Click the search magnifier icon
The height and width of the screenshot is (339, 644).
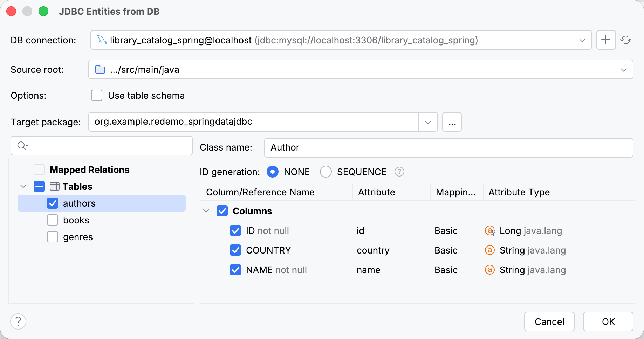click(x=23, y=146)
